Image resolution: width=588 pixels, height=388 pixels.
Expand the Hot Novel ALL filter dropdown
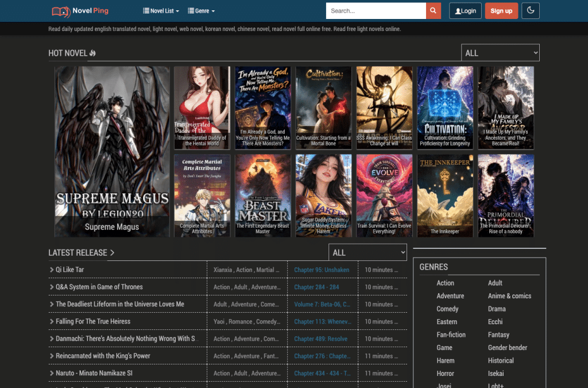coord(500,53)
